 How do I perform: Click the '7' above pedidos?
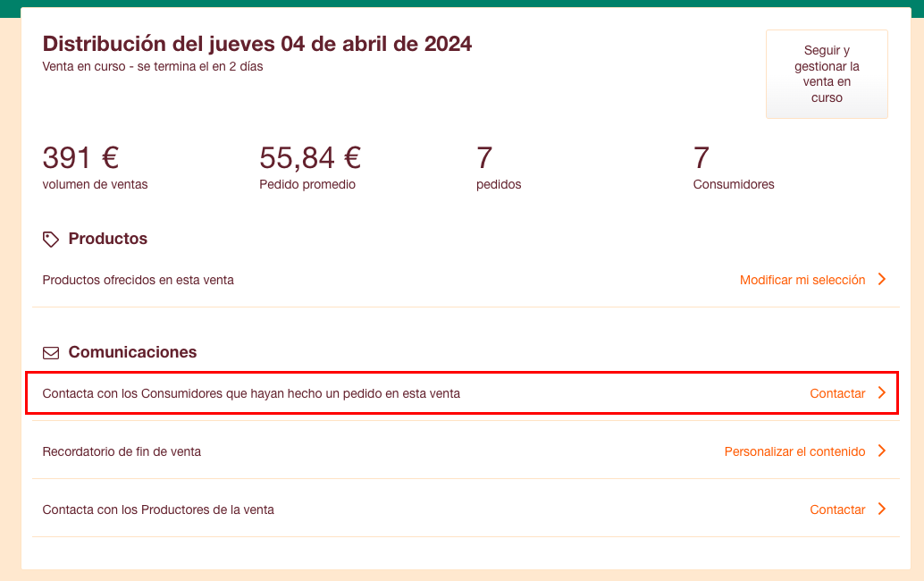[484, 158]
